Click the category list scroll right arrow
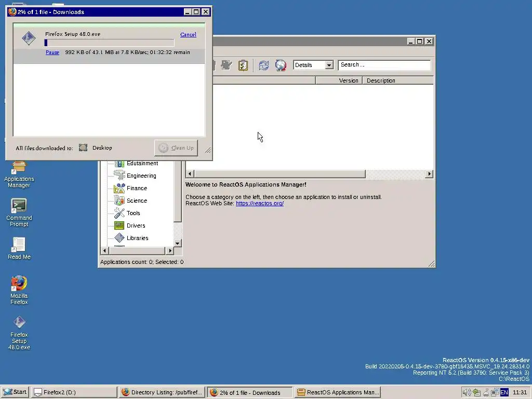This screenshot has height=399, width=532. (170, 251)
